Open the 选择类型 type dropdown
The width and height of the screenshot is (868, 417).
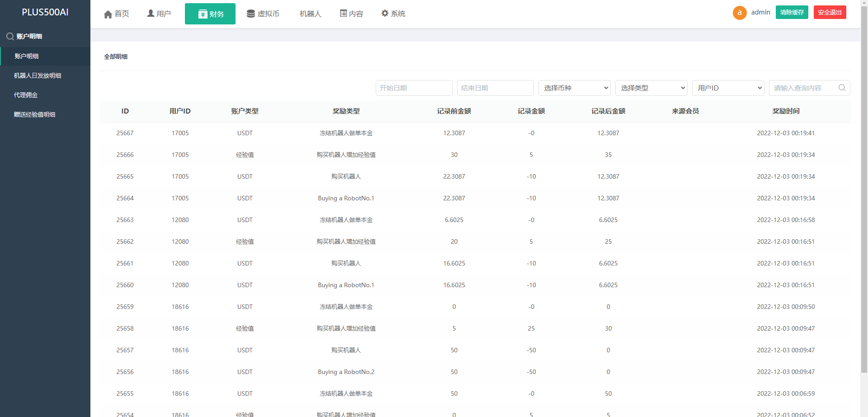tap(651, 88)
